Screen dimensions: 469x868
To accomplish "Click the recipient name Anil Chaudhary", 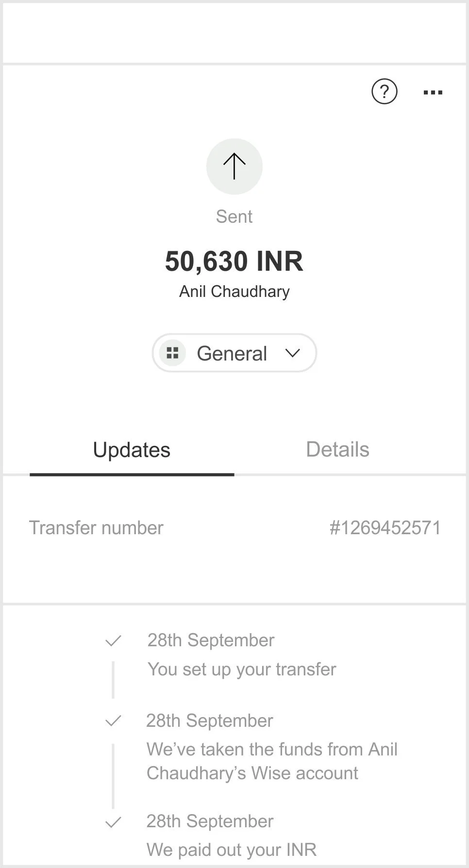I will click(x=234, y=291).
